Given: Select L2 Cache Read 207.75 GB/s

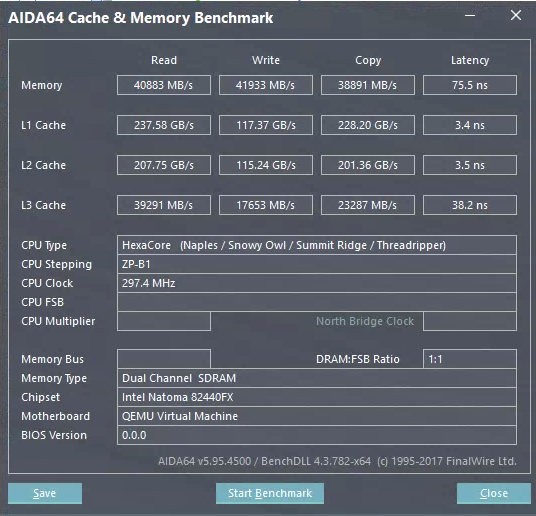Looking at the screenshot, I should pyautogui.click(x=164, y=165).
